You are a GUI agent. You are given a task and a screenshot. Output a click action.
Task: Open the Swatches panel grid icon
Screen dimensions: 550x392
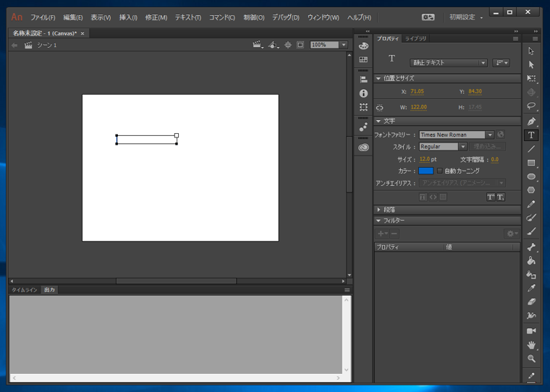coord(363,59)
